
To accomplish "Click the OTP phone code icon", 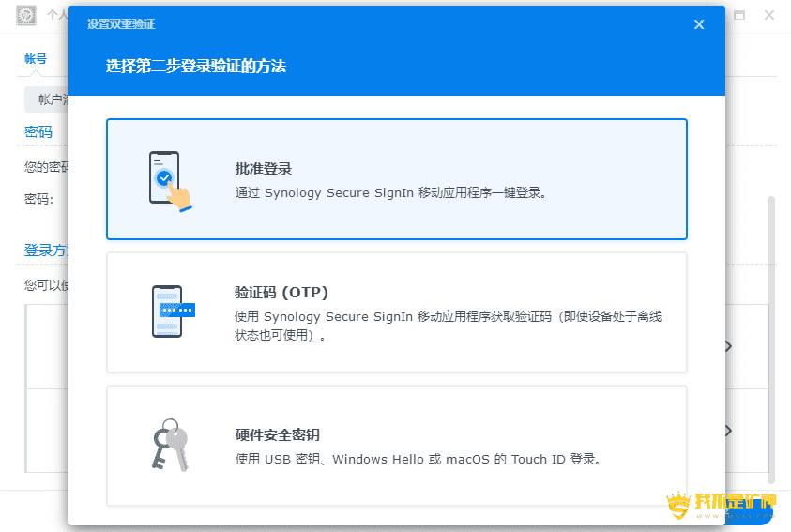I will tap(171, 312).
